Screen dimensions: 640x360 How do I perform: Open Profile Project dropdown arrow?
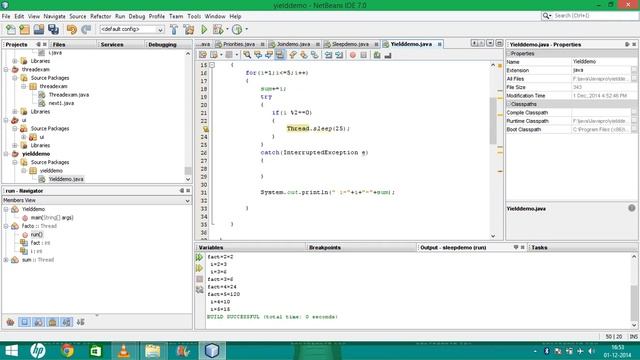[x=247, y=29]
